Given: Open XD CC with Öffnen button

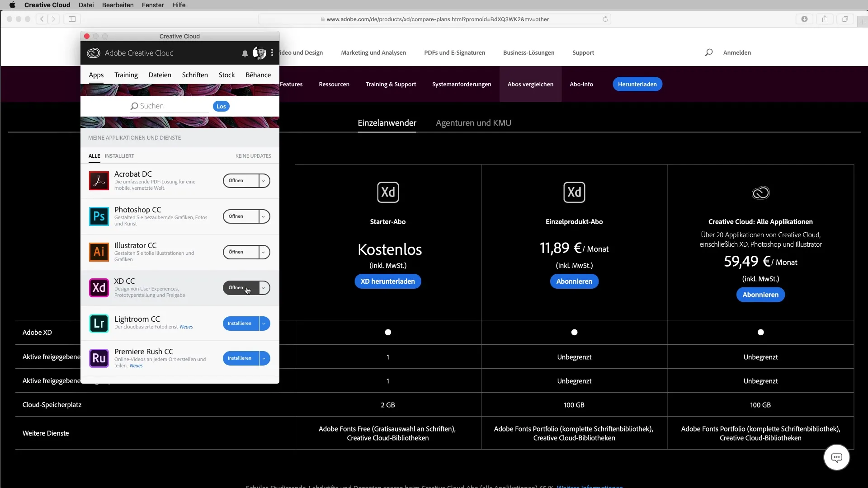Looking at the screenshot, I should 241,288.
